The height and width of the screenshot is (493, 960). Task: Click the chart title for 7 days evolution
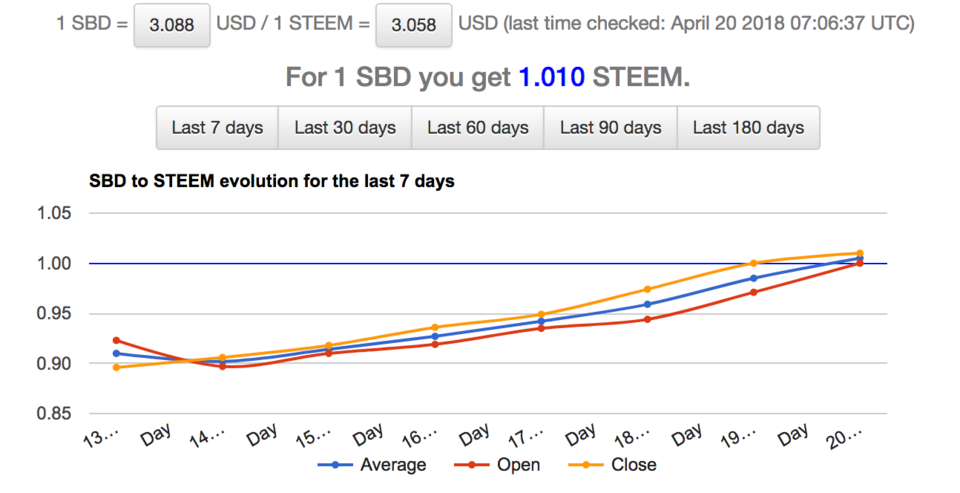coord(272,182)
